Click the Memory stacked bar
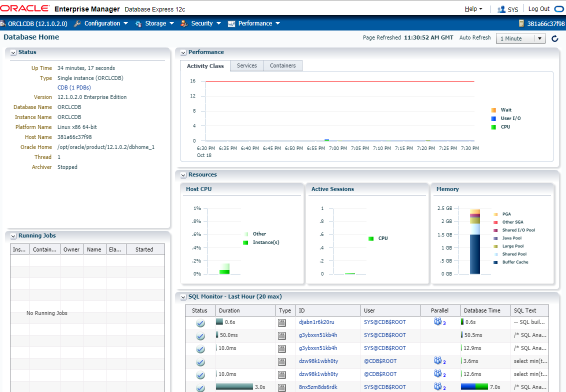The image size is (566, 392). (475, 241)
